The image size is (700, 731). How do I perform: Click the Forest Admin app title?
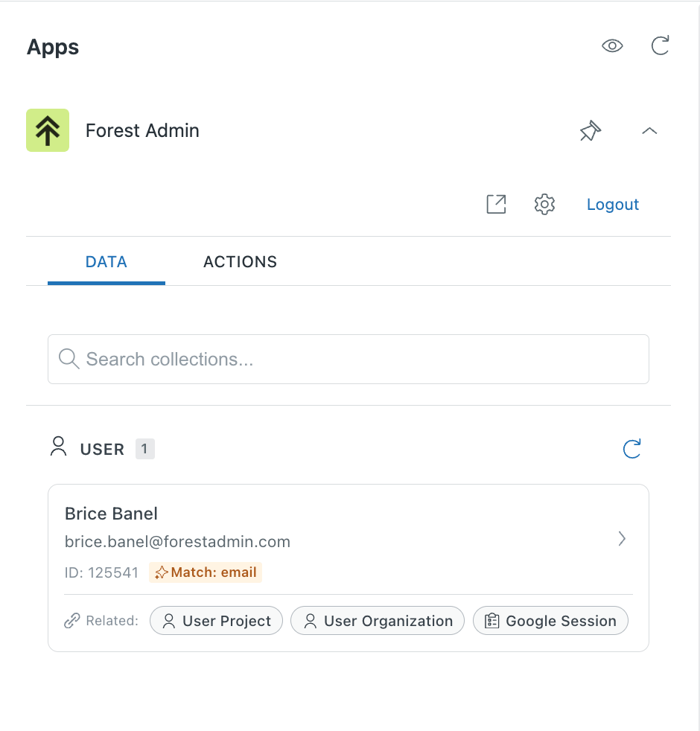tap(142, 130)
